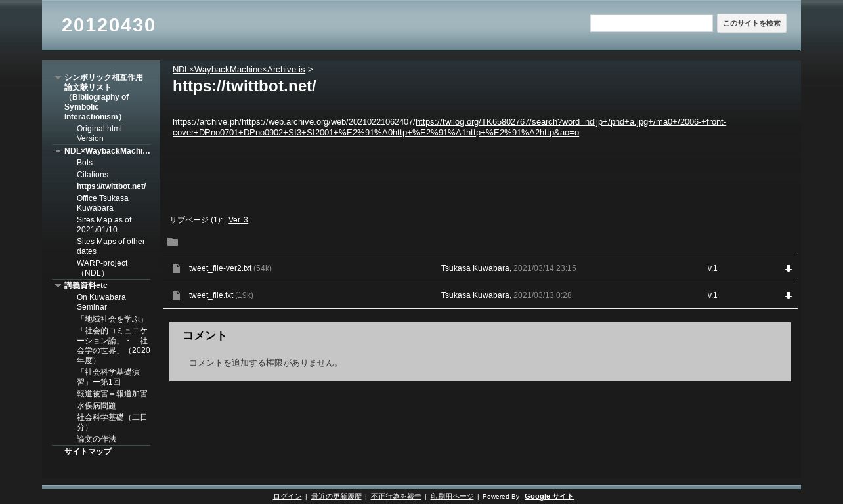Open tweet_file.txt attachment
The height and width of the screenshot is (504, 843).
pyautogui.click(x=211, y=295)
